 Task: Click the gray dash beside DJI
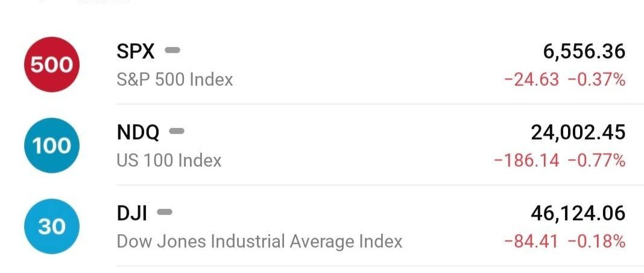[x=165, y=212]
